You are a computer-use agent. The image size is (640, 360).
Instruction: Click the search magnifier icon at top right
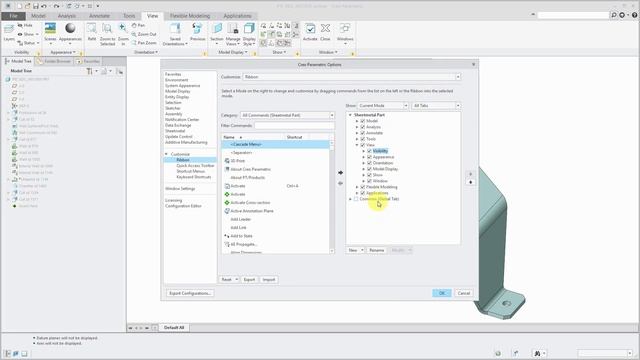(x=614, y=15)
